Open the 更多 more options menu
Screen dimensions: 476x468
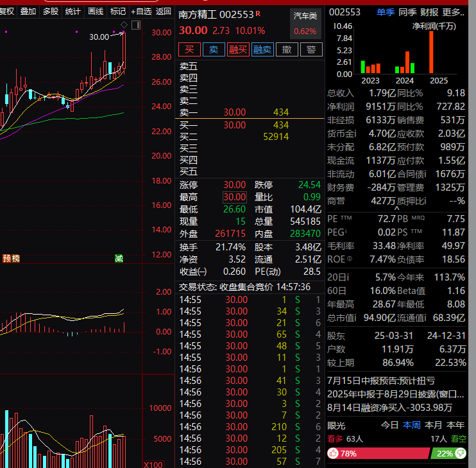tap(454, 12)
